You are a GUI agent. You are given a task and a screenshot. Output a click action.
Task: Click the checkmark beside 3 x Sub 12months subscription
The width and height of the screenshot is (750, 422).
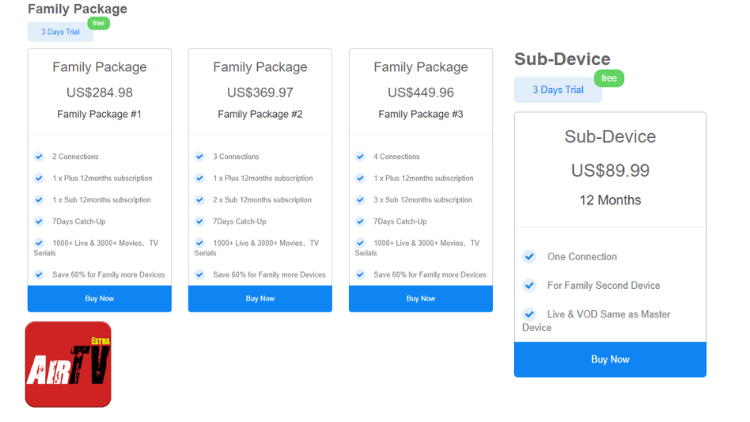tap(360, 200)
